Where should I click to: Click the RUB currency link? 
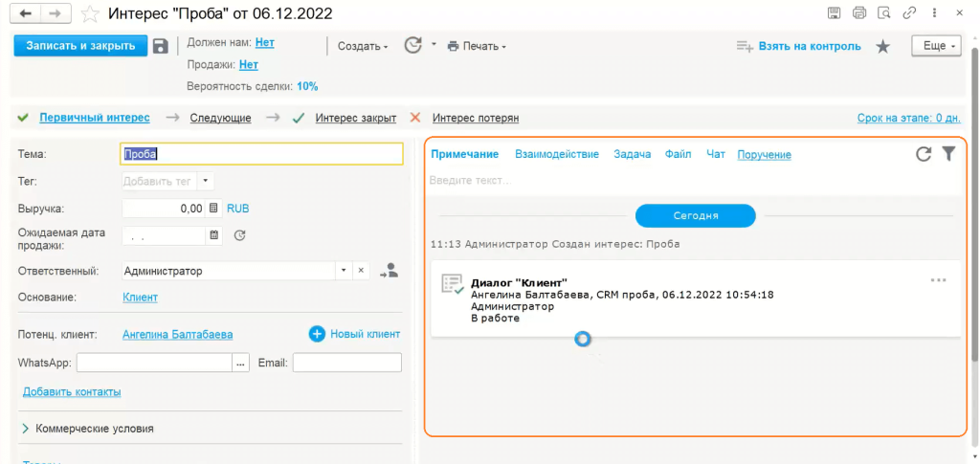[238, 209]
